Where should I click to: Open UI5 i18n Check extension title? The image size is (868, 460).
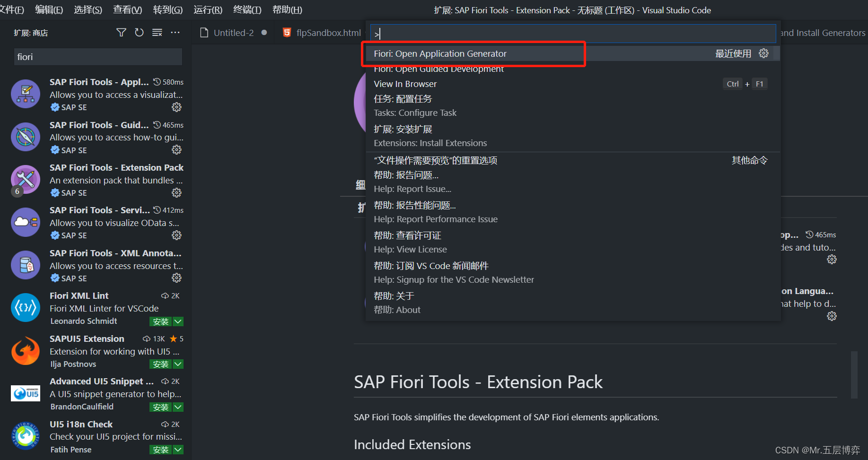pos(81,424)
